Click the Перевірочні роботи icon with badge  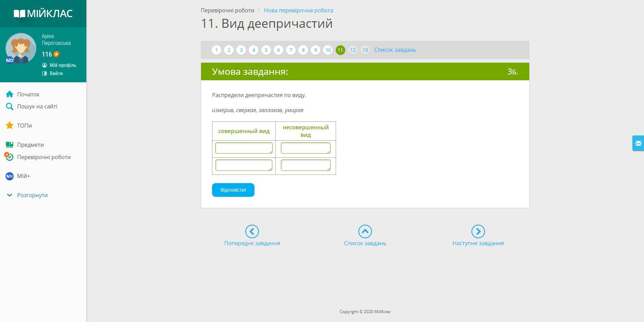[9, 156]
